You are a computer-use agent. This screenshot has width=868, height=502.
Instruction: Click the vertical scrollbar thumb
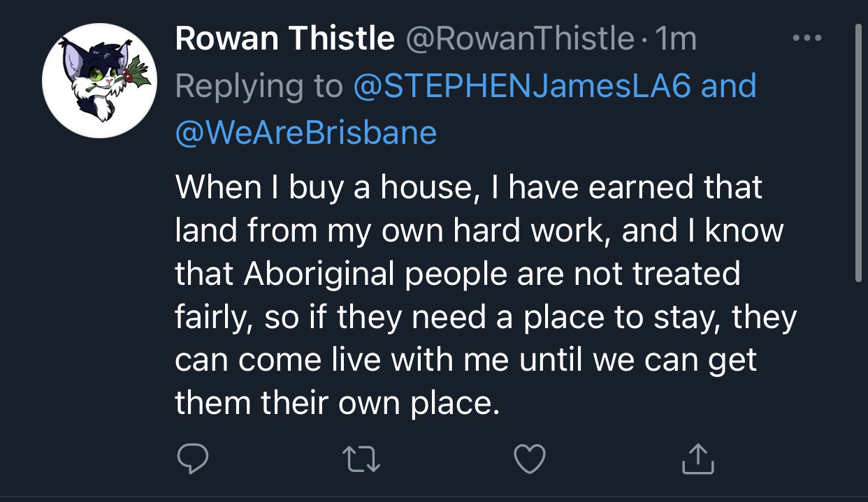858,154
